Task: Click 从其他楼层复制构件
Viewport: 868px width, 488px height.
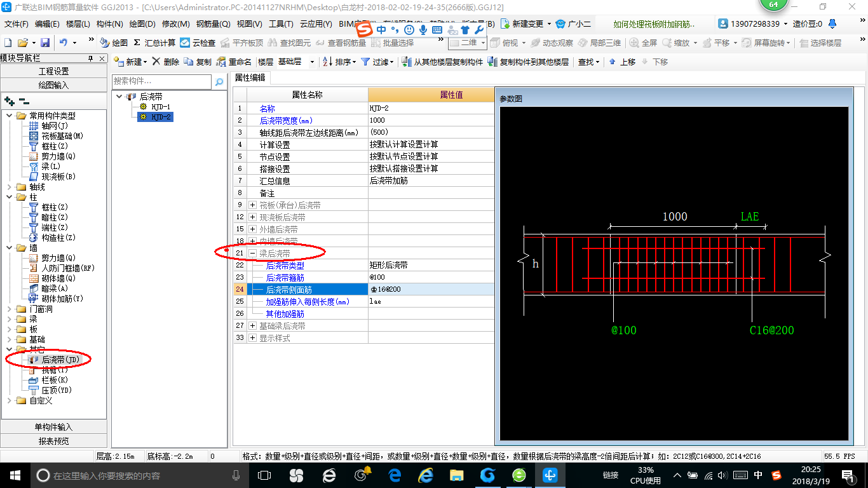Action: click(442, 62)
